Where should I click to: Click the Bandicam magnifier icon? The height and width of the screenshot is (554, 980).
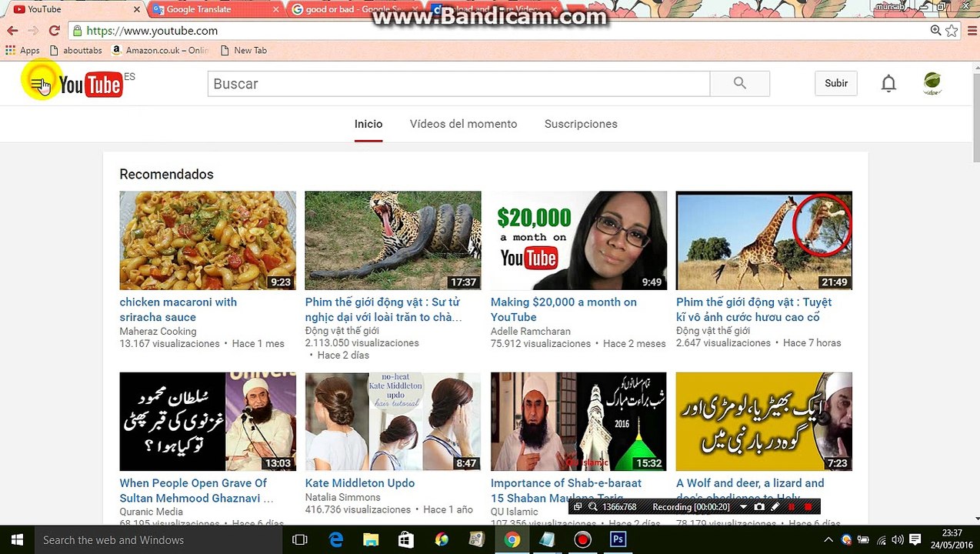point(593,507)
